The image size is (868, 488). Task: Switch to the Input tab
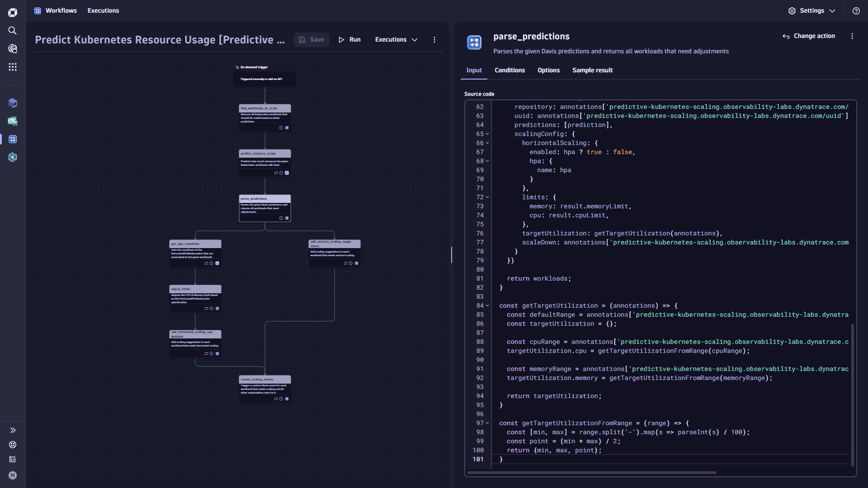click(x=474, y=70)
